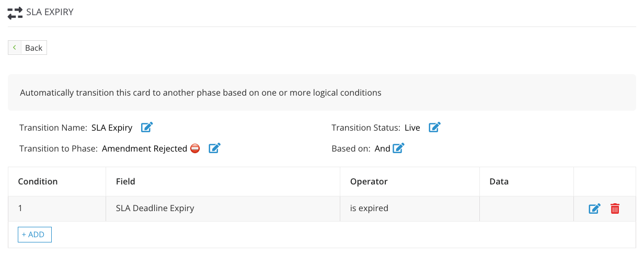This screenshot has height=255, width=644.
Task: Go back using the Back button
Action: [27, 48]
